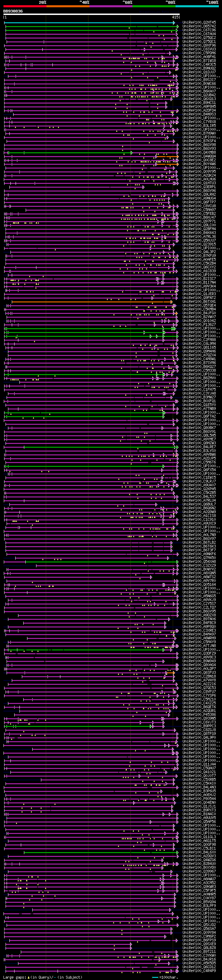This screenshot has height=980, width=222.
Task: Open hit UniRef100_Q75QC2
Action: [199, 38]
